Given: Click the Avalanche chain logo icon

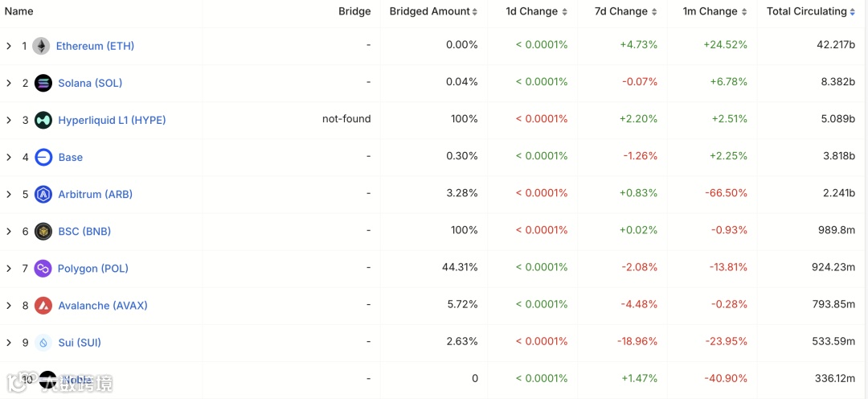Looking at the screenshot, I should pyautogui.click(x=43, y=305).
